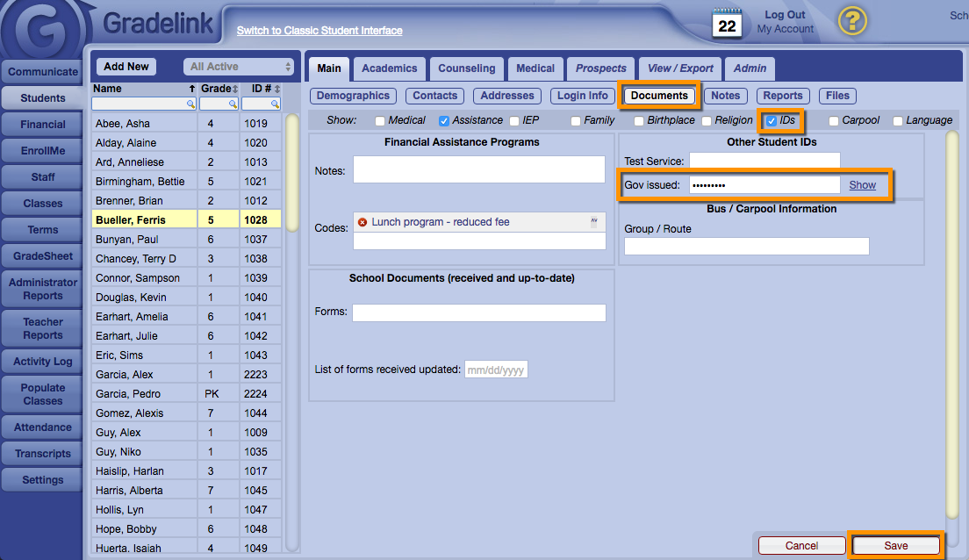969x560 pixels.
Task: Switch to the Academics tab
Action: [389, 68]
